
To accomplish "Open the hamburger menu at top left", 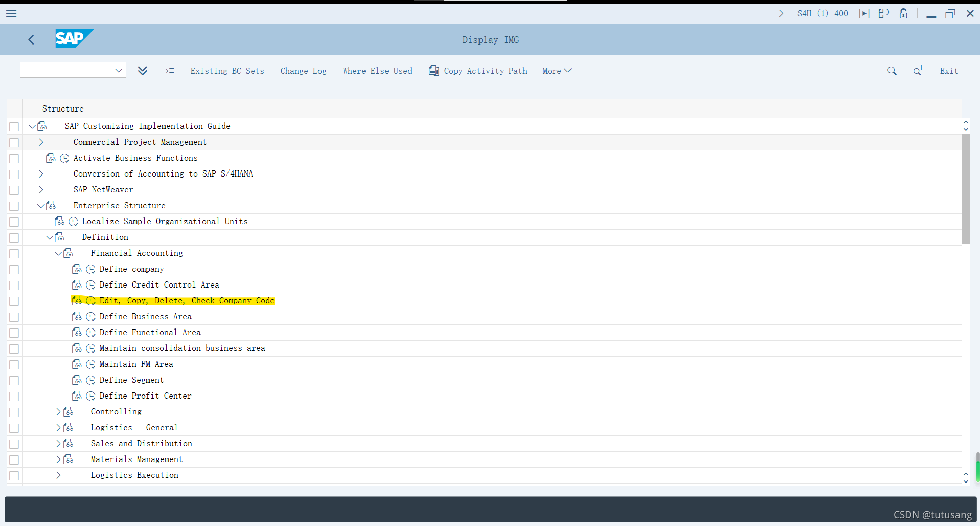I will click(11, 13).
